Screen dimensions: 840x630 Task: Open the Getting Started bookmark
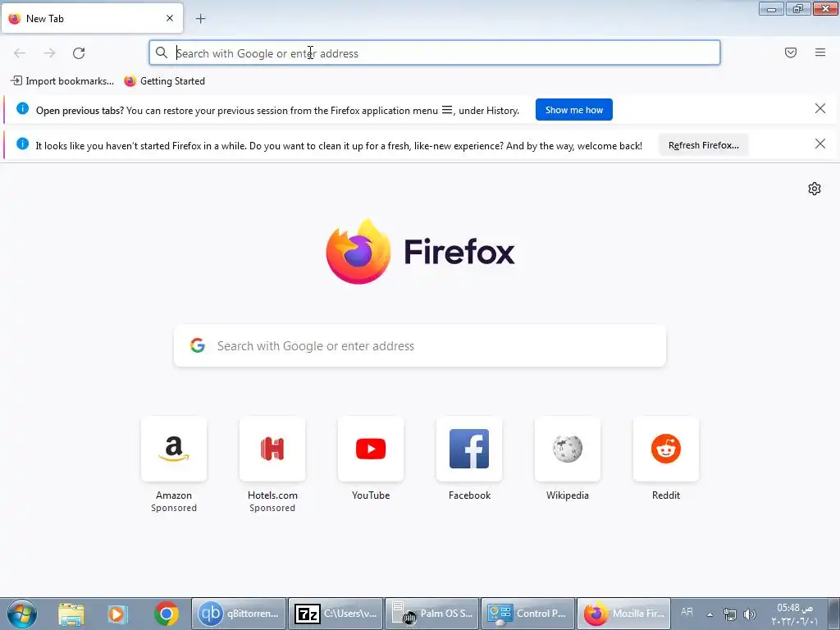point(164,81)
